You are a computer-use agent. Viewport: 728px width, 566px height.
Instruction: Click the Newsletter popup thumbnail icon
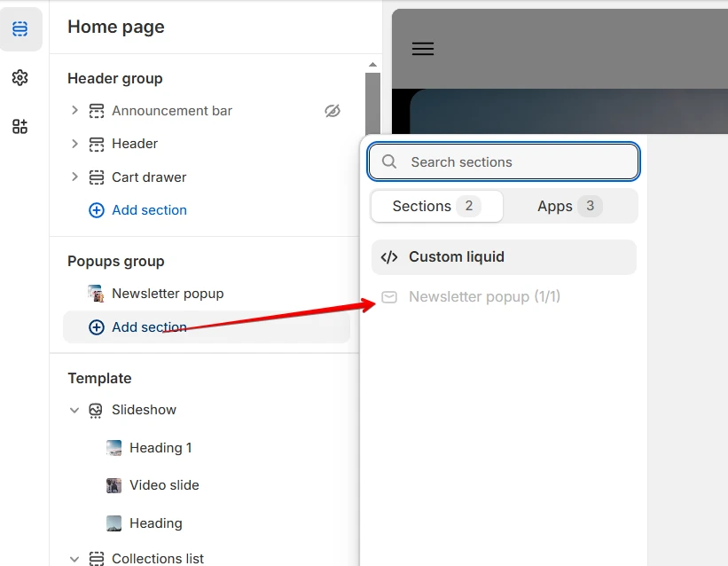pos(96,294)
